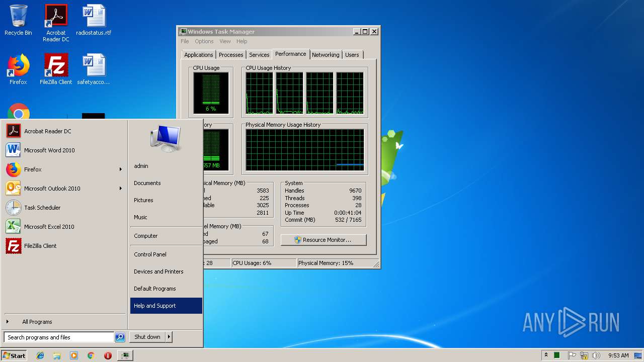Click 'Physical Memory: 15%' status bar text

click(x=326, y=263)
